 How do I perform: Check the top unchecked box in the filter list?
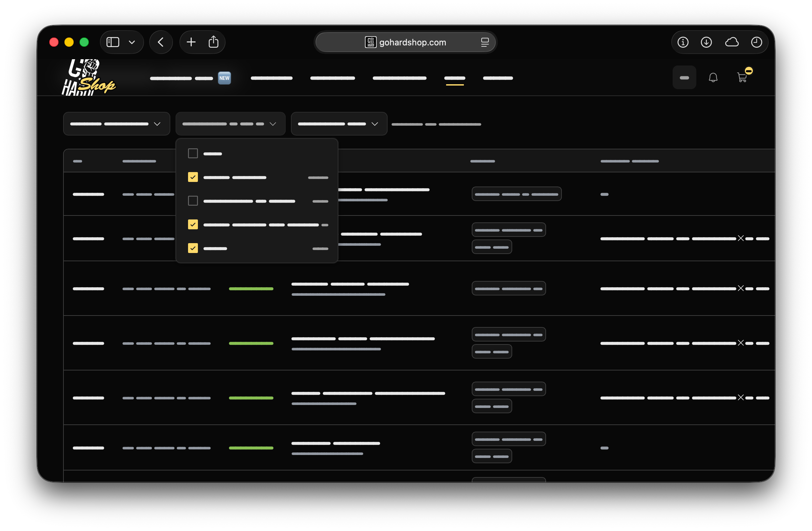(193, 153)
